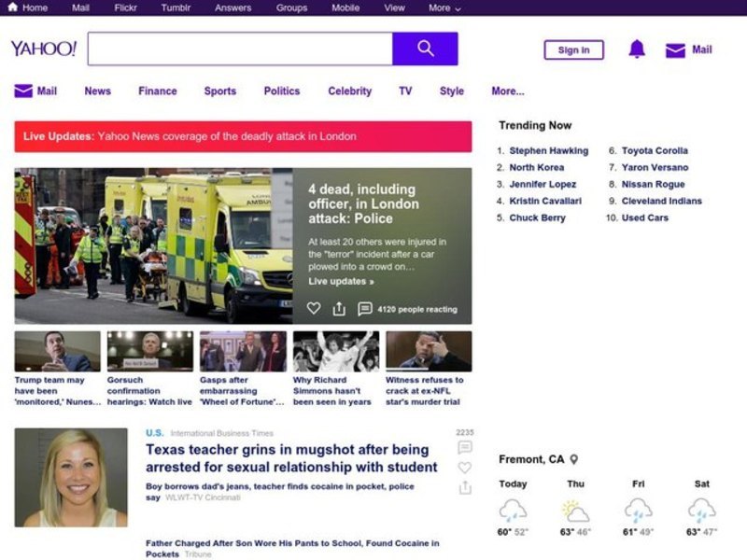Like the Texas teacher article

click(x=464, y=468)
